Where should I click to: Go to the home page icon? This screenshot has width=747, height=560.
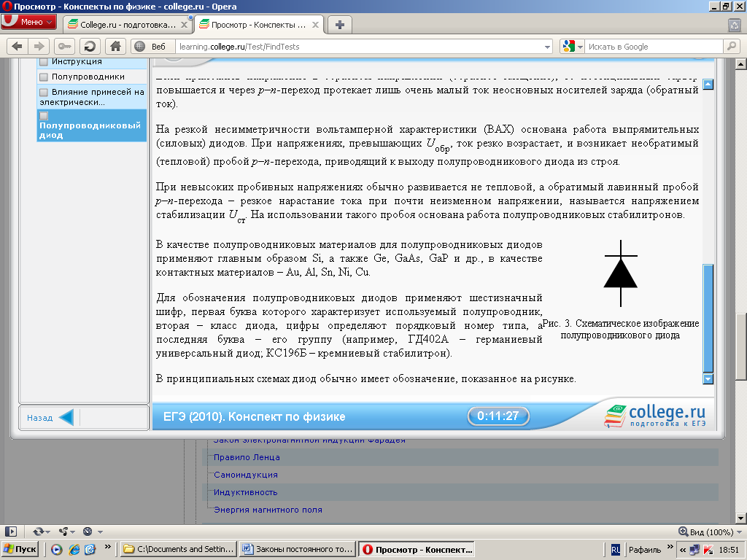[x=115, y=46]
